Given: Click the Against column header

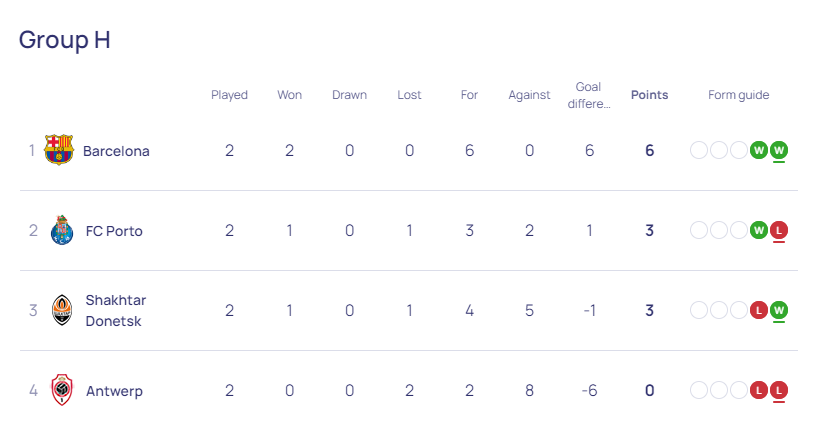Looking at the screenshot, I should 529,95.
